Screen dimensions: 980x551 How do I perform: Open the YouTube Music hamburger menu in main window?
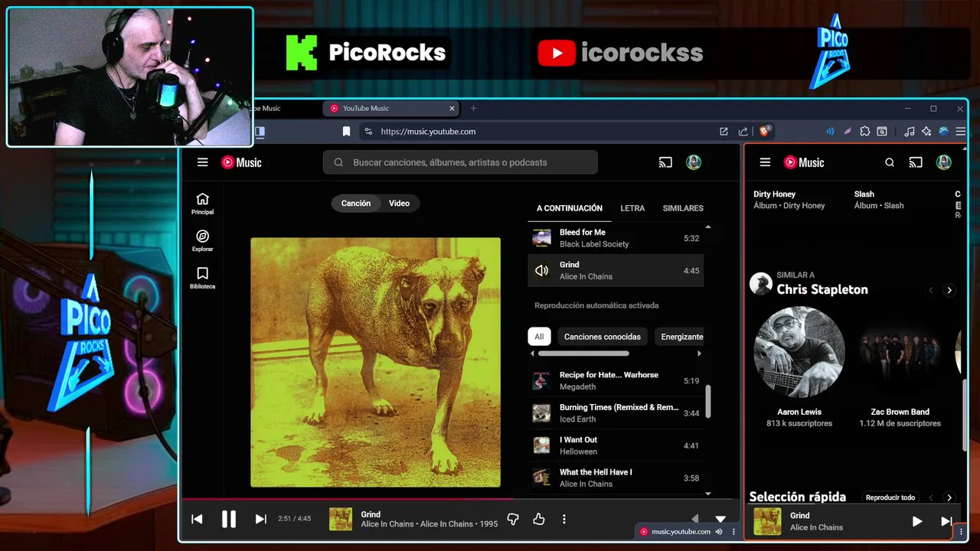202,162
